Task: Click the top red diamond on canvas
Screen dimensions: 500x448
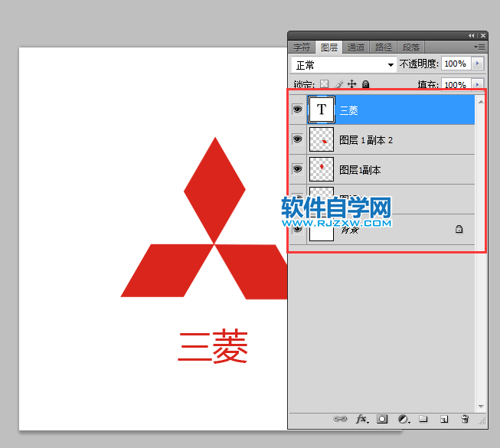Action: [x=214, y=191]
